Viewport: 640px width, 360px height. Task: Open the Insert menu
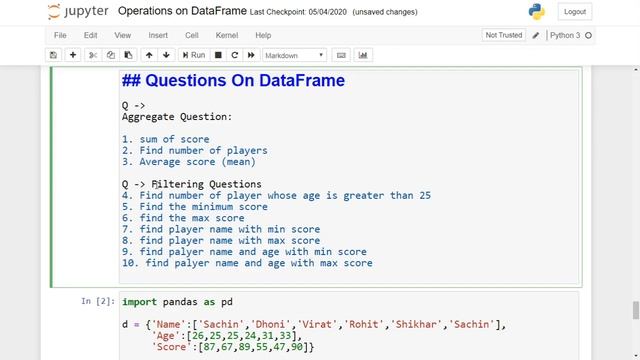click(x=158, y=36)
